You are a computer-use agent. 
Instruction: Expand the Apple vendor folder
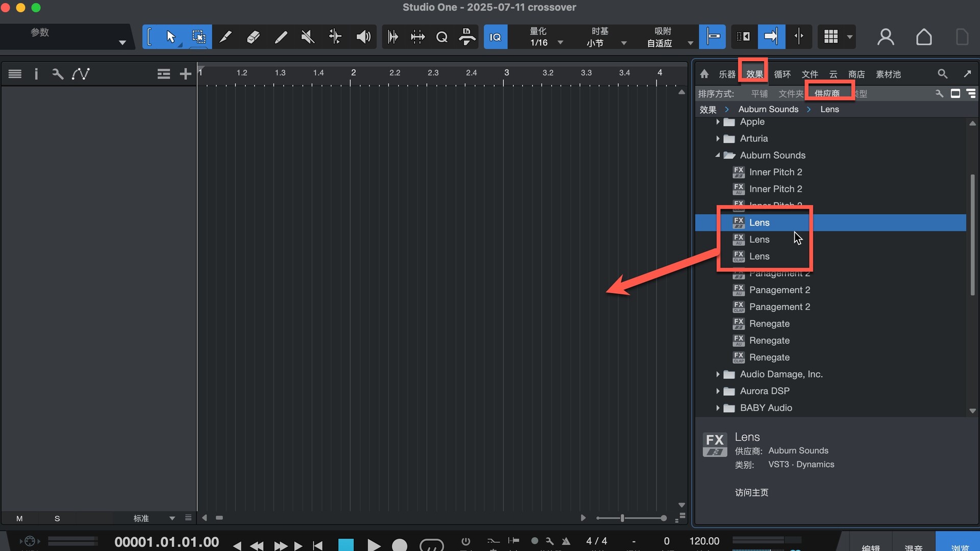[x=718, y=121]
